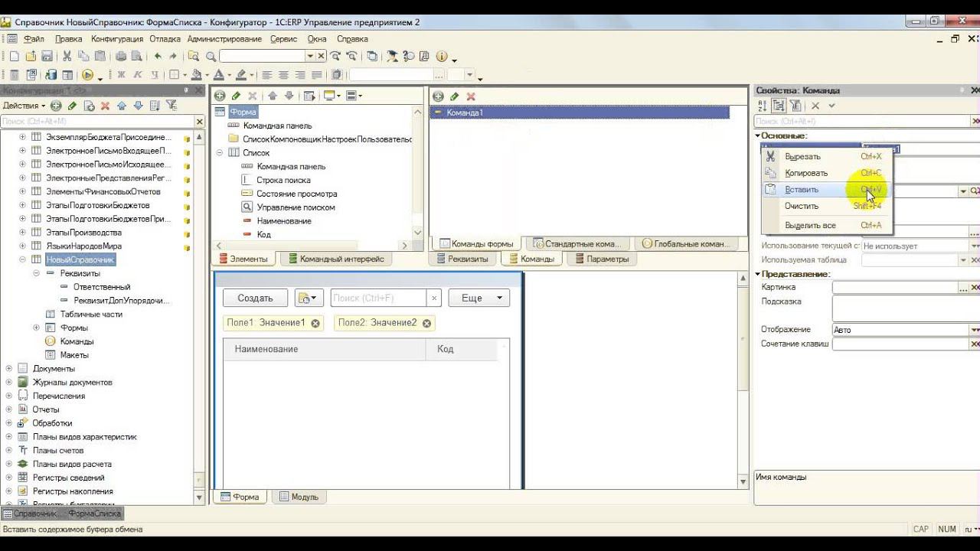Collapse the Представление property section
This screenshot has height=551, width=980.
(x=758, y=274)
